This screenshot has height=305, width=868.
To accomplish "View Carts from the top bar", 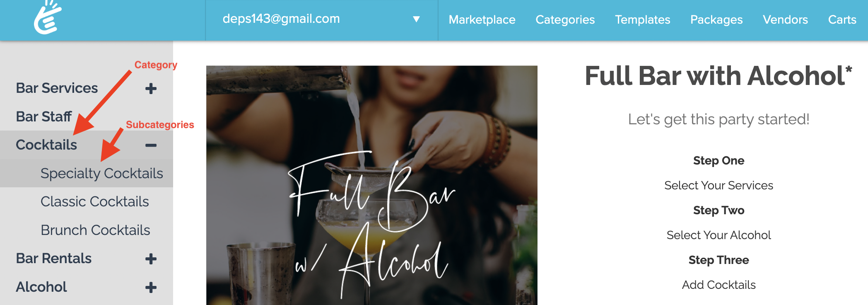I will 842,19.
